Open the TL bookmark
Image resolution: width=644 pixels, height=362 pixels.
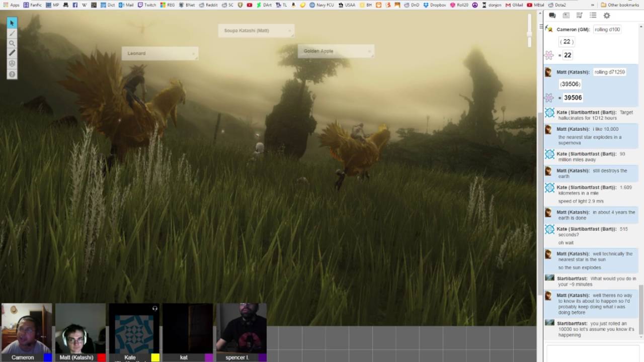click(x=281, y=5)
